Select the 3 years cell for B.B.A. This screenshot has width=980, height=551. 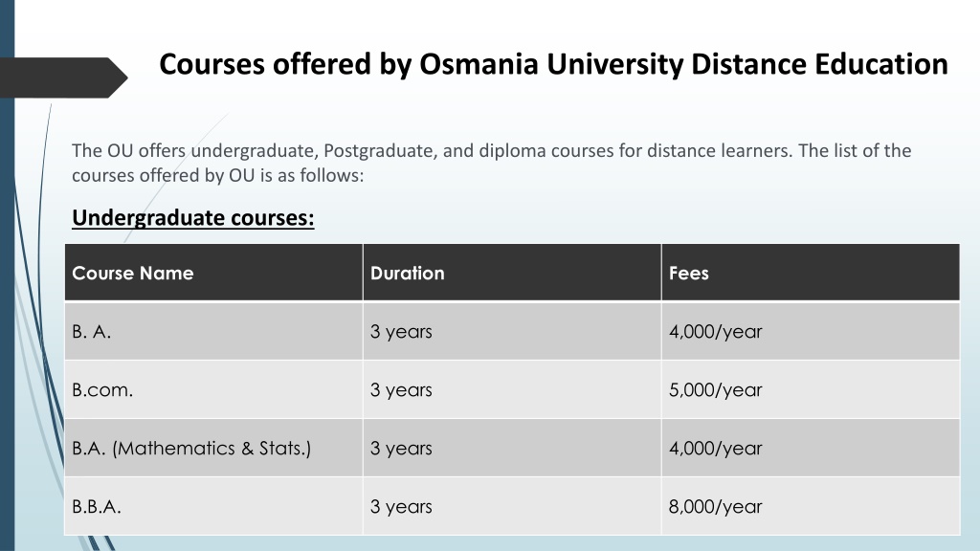pyautogui.click(x=512, y=507)
